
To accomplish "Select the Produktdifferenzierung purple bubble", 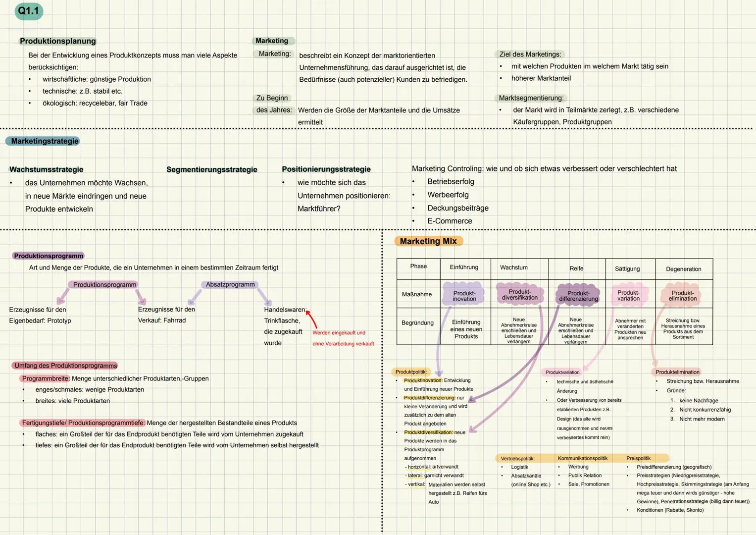I will coord(578,296).
